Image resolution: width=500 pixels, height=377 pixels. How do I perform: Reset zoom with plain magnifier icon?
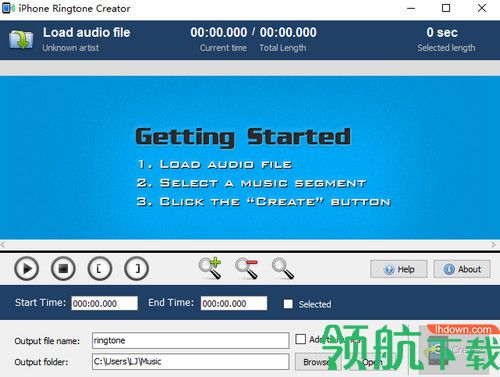(283, 268)
